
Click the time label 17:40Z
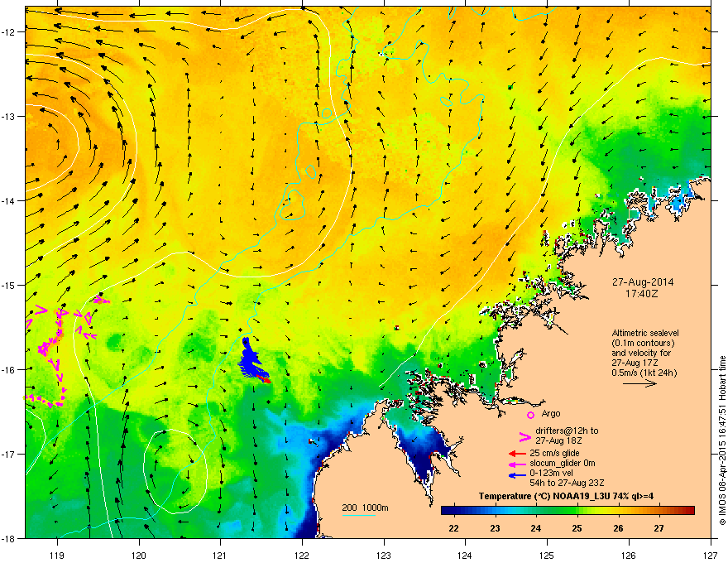(x=641, y=294)
